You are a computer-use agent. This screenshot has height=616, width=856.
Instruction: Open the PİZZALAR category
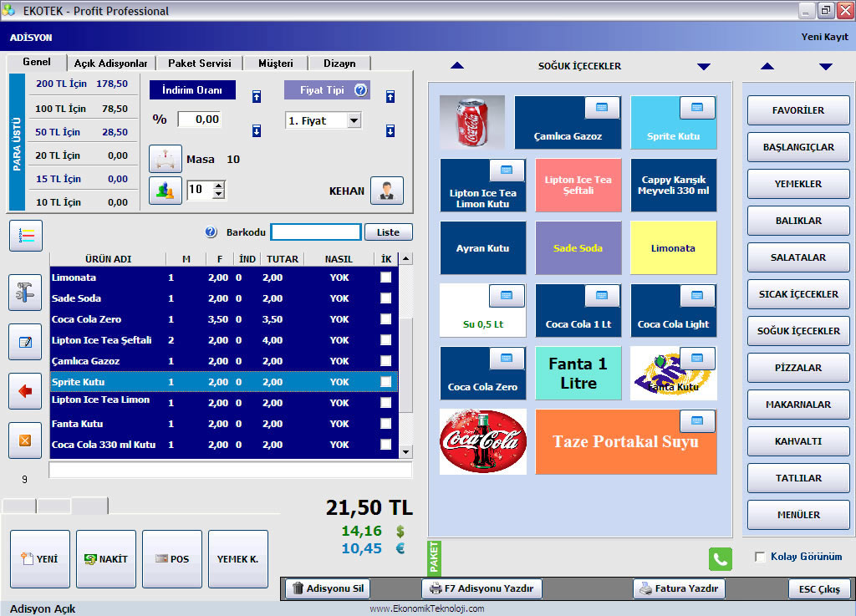click(x=798, y=367)
